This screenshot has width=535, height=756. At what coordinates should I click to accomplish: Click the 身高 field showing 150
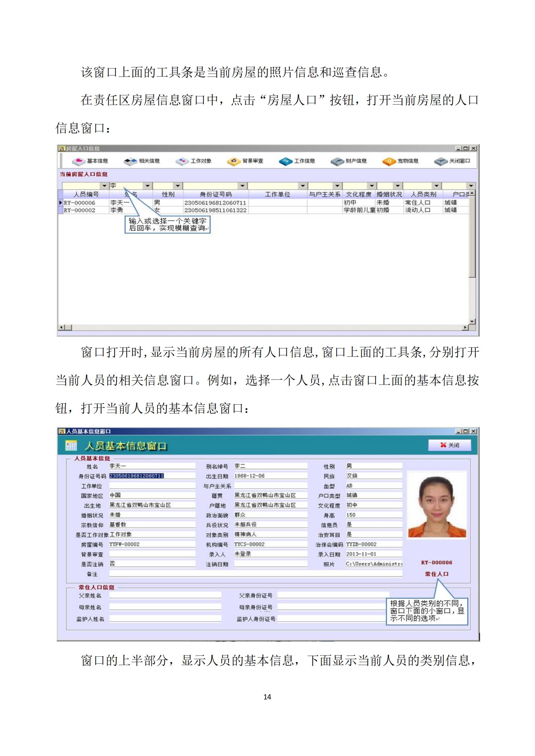click(374, 515)
